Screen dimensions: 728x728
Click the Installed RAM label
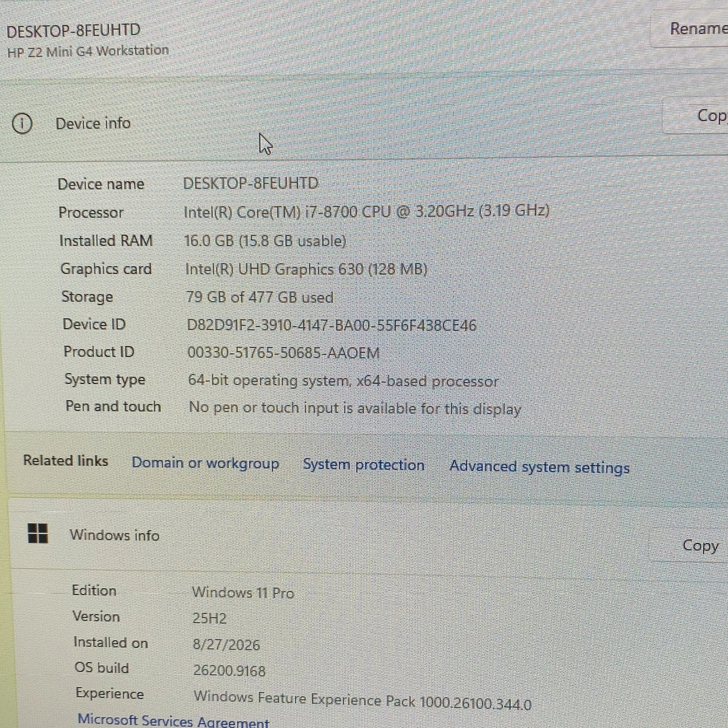106,241
